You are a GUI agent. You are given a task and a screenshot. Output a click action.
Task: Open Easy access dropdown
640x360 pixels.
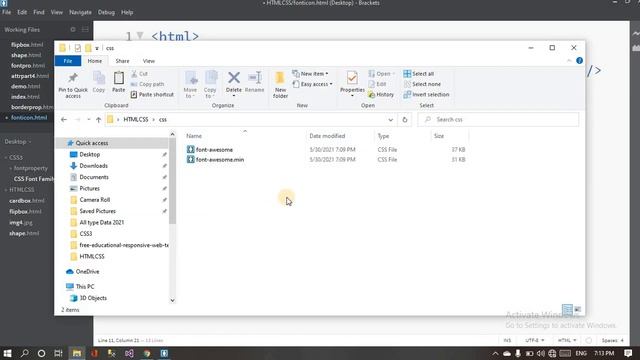[312, 84]
